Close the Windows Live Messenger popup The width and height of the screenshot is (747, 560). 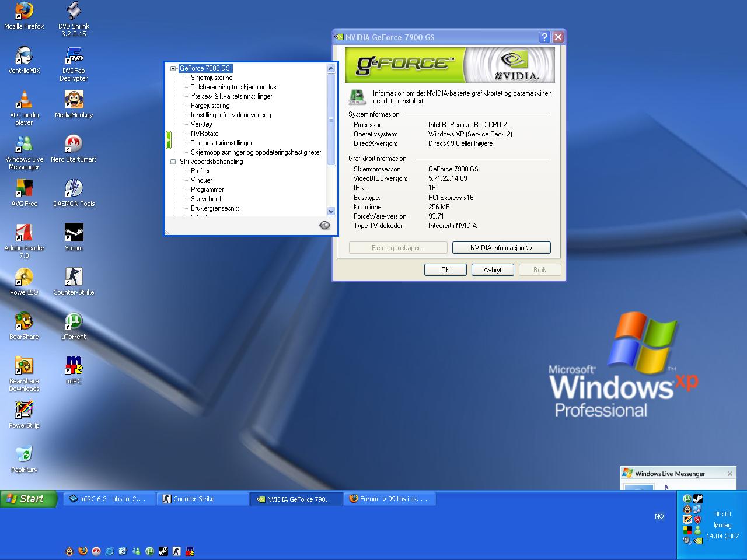(729, 474)
